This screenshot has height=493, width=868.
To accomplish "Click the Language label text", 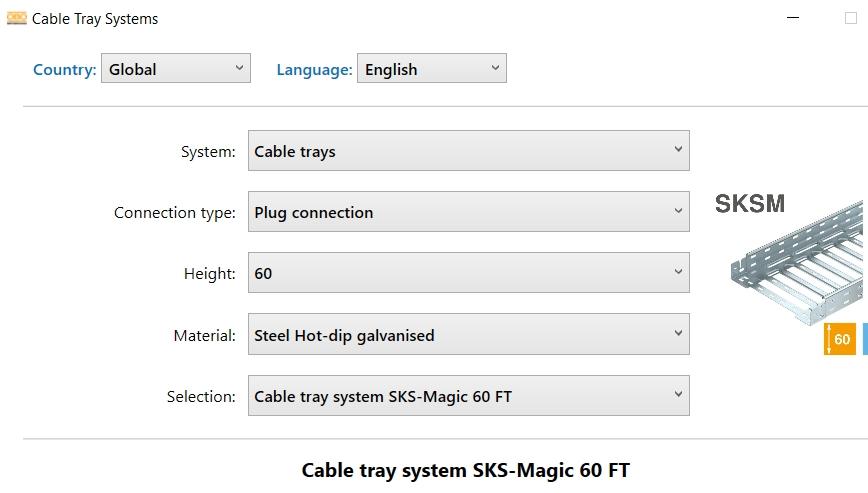I will [314, 69].
